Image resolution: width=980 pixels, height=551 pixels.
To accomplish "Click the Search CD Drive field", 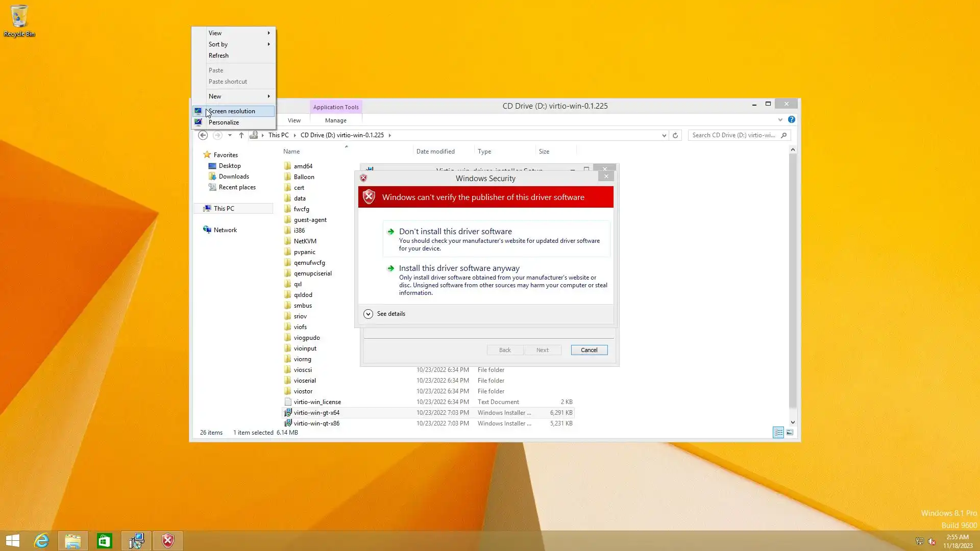I will pyautogui.click(x=733, y=135).
